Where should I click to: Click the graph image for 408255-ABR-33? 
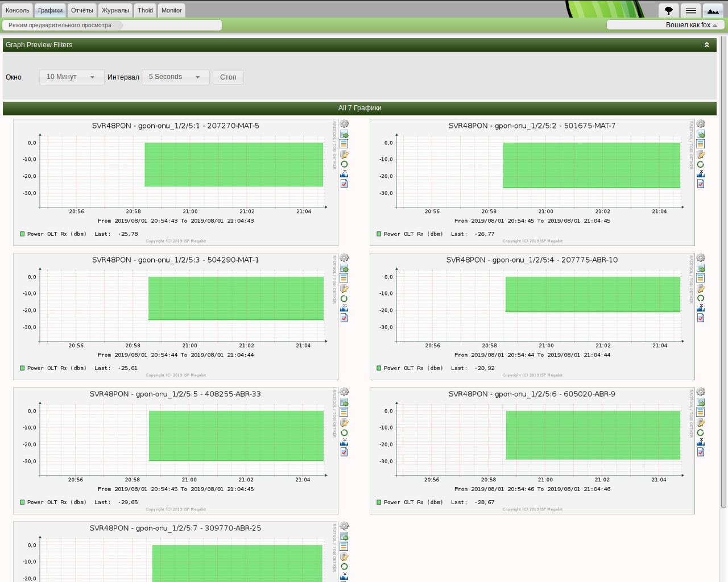176,451
